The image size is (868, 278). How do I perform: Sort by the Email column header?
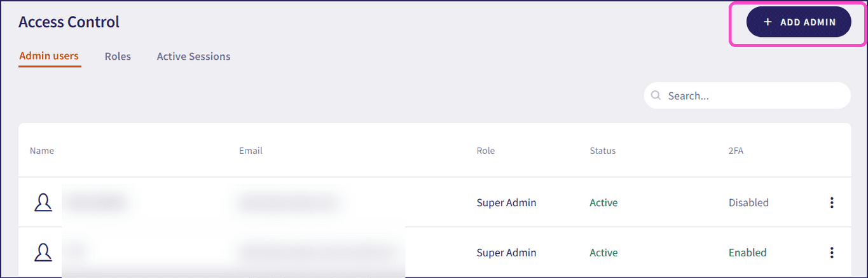tap(251, 151)
